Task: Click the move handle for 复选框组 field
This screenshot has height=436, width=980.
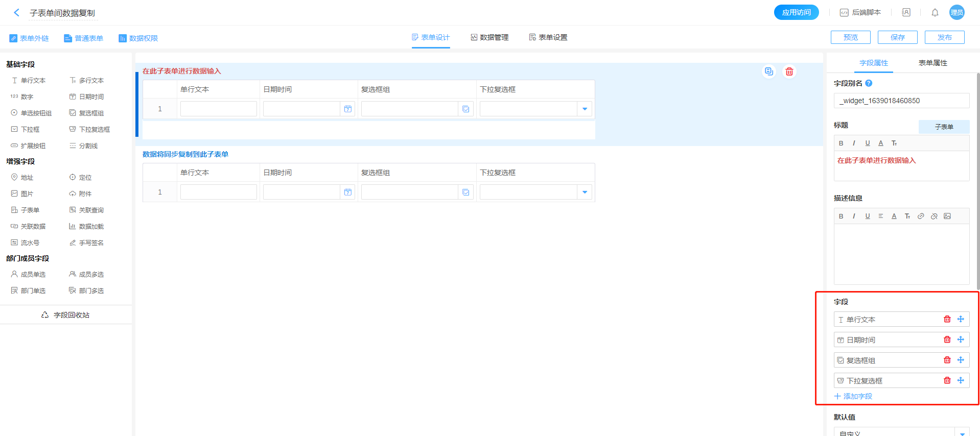Action: [961, 360]
